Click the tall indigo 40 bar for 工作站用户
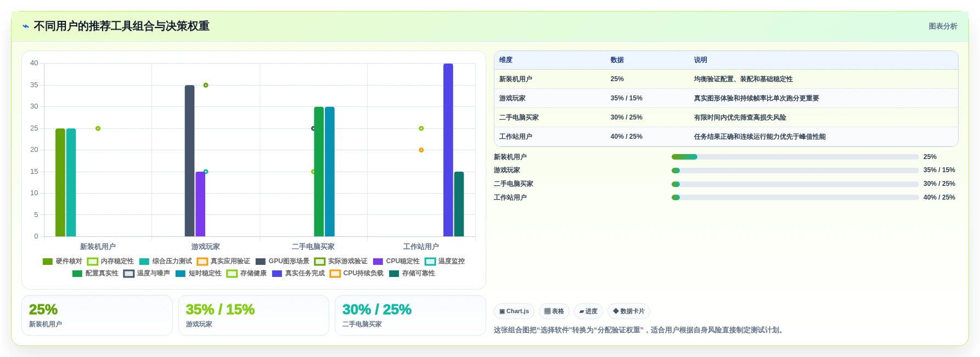The height and width of the screenshot is (357, 980). pos(448,150)
